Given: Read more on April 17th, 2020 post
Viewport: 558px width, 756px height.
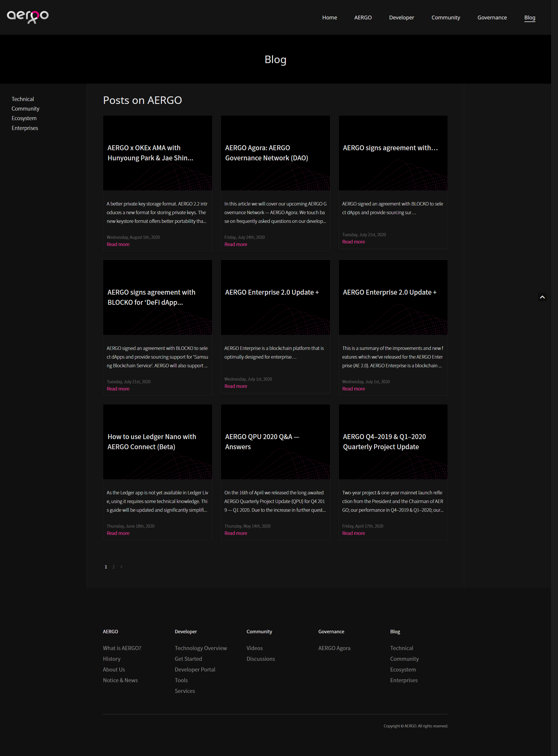Looking at the screenshot, I should tap(353, 533).
